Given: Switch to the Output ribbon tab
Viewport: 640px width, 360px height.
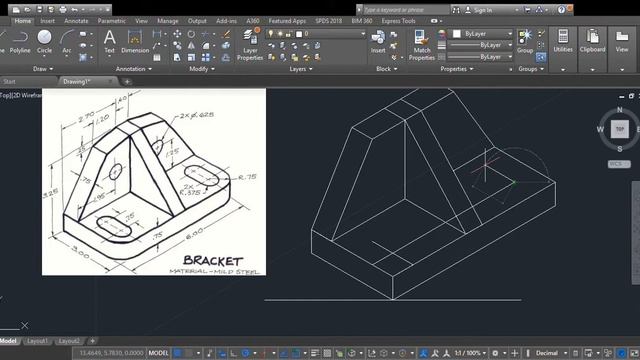Looking at the screenshot, I should pos(197,21).
